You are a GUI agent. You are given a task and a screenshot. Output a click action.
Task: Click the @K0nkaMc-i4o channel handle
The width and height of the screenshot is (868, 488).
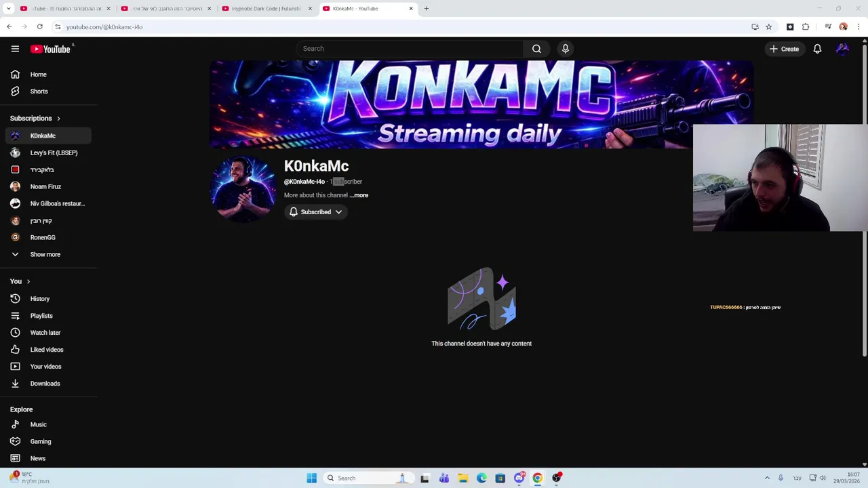(304, 182)
